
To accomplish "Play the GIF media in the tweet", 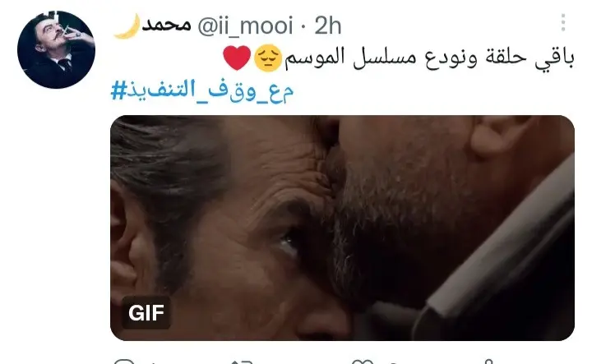I will pos(342,228).
